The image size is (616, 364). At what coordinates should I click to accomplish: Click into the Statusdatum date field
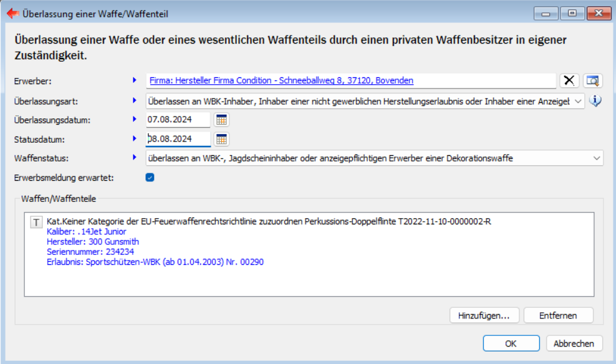click(177, 139)
